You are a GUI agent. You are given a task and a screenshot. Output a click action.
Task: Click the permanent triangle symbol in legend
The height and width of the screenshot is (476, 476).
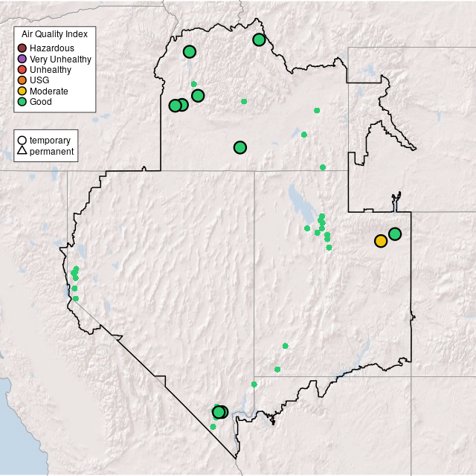pyautogui.click(x=22, y=151)
